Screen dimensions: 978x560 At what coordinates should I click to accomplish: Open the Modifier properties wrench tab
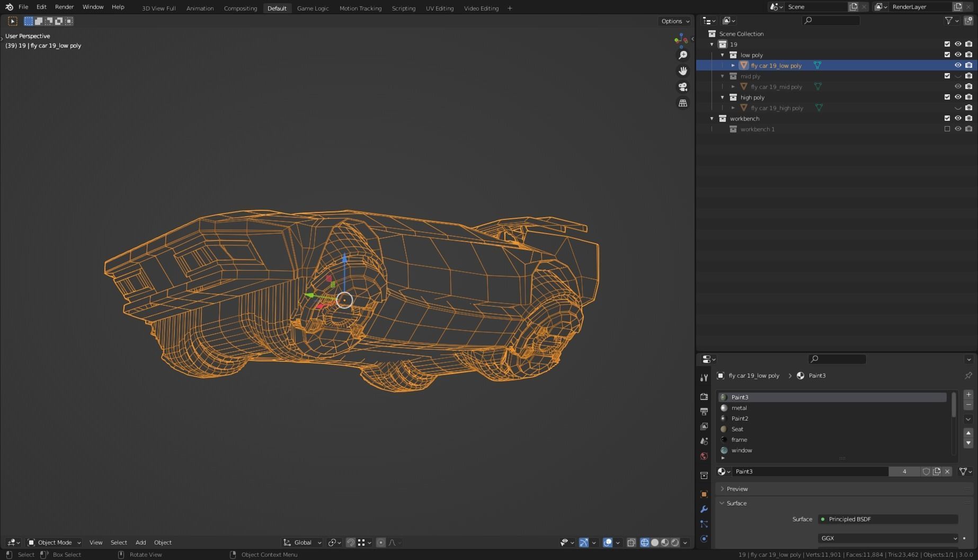pos(704,509)
